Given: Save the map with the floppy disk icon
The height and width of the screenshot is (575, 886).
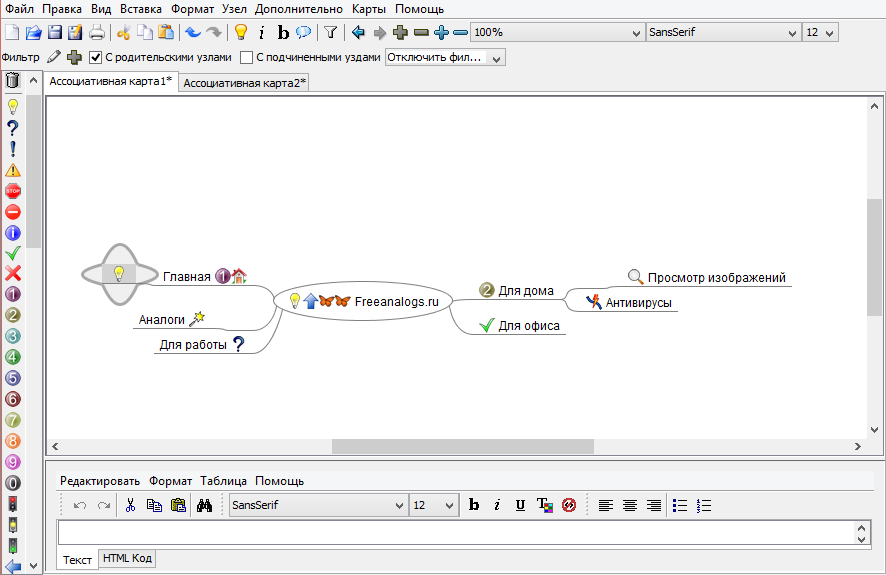Looking at the screenshot, I should (54, 32).
